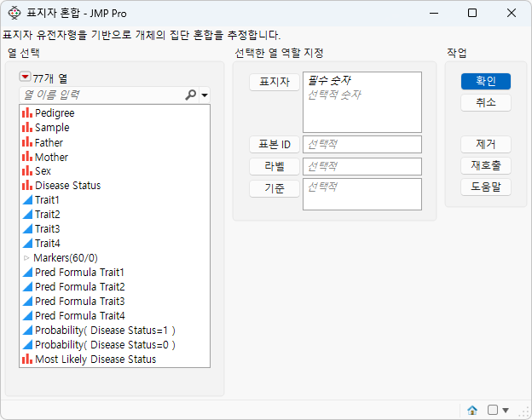Click the icon beside Most Likely Disease Status
This screenshot has height=420, width=532.
click(x=27, y=360)
